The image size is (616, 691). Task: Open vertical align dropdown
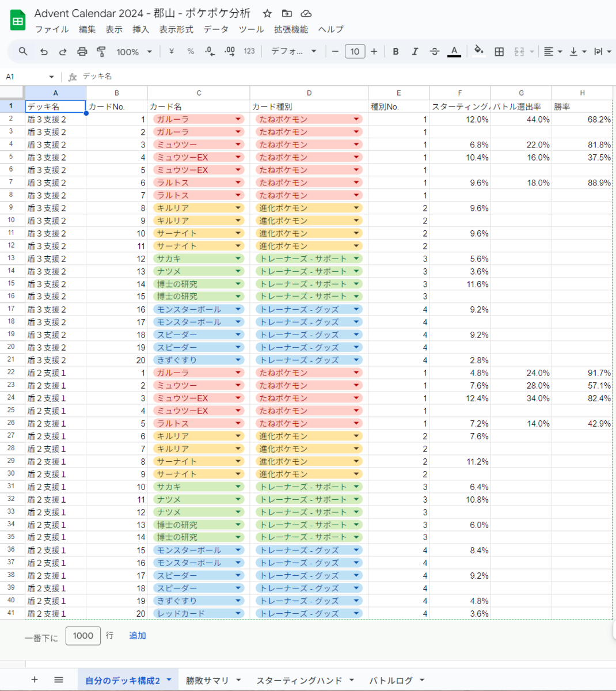(x=577, y=52)
